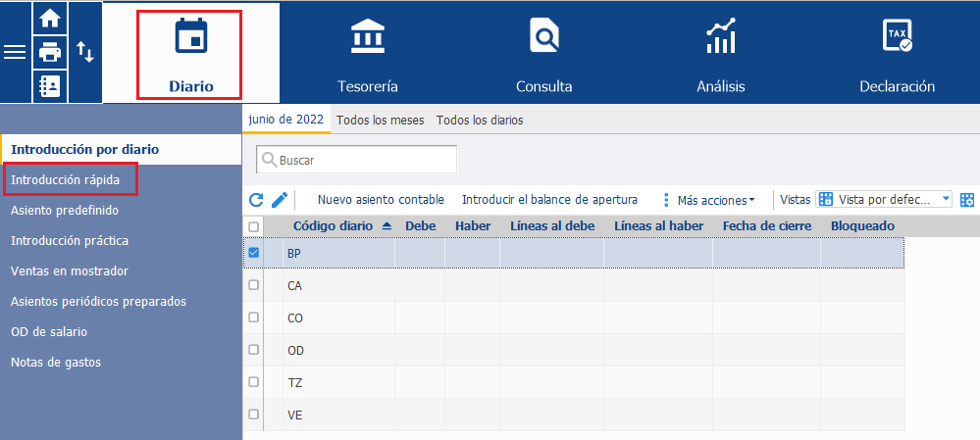The height and width of the screenshot is (440, 980).
Task: Click Nuevo asiento contable button
Action: tap(381, 200)
